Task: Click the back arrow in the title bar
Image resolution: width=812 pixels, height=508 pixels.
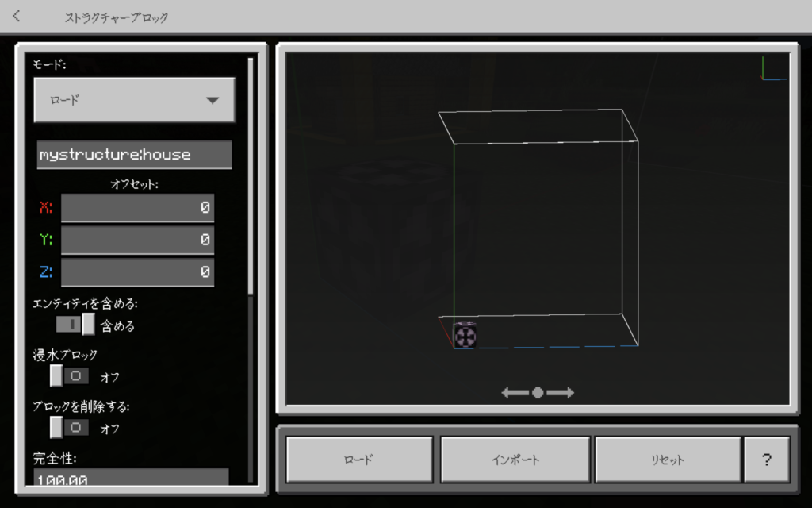Action: pos(17,17)
